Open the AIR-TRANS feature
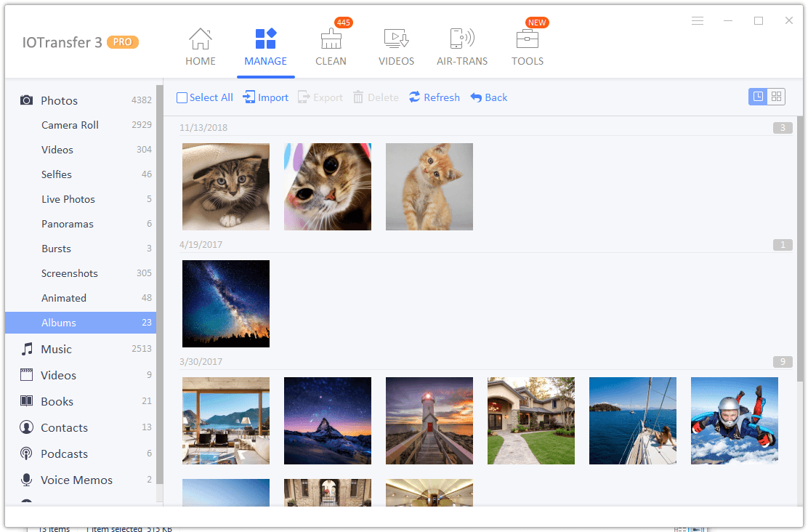The height and width of the screenshot is (532, 808). (x=461, y=46)
